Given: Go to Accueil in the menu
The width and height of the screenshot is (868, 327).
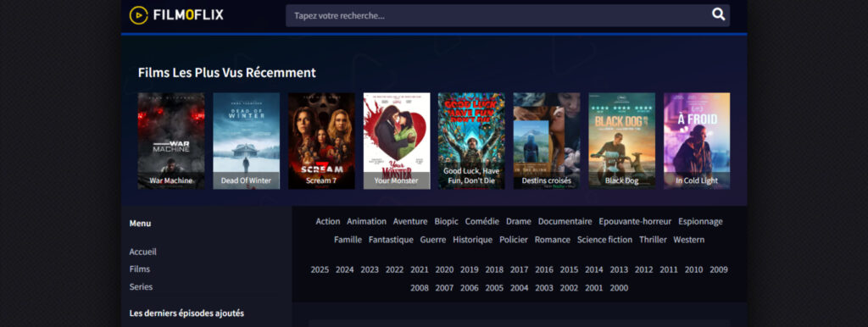Looking at the screenshot, I should click(142, 252).
